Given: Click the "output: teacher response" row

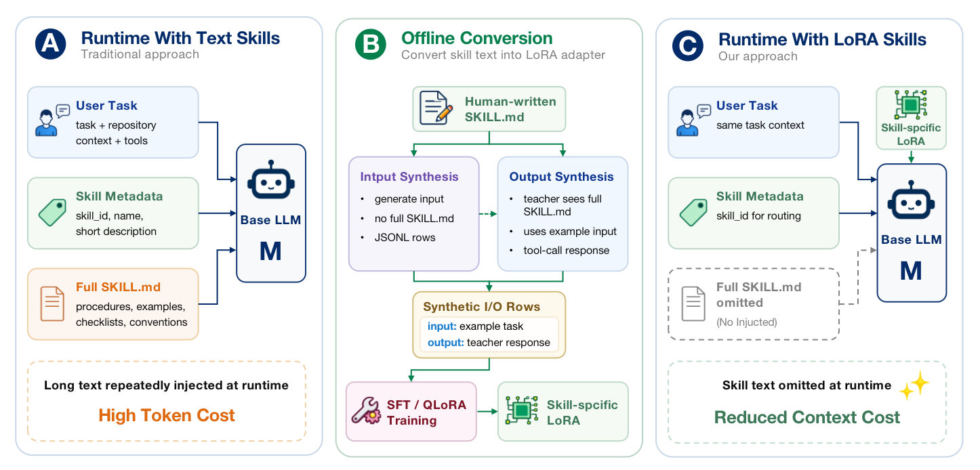Looking at the screenshot, I should [x=489, y=343].
